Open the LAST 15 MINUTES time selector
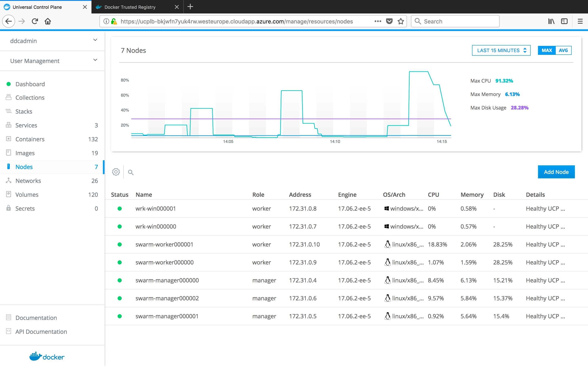This screenshot has height=367, width=588. [x=501, y=50]
